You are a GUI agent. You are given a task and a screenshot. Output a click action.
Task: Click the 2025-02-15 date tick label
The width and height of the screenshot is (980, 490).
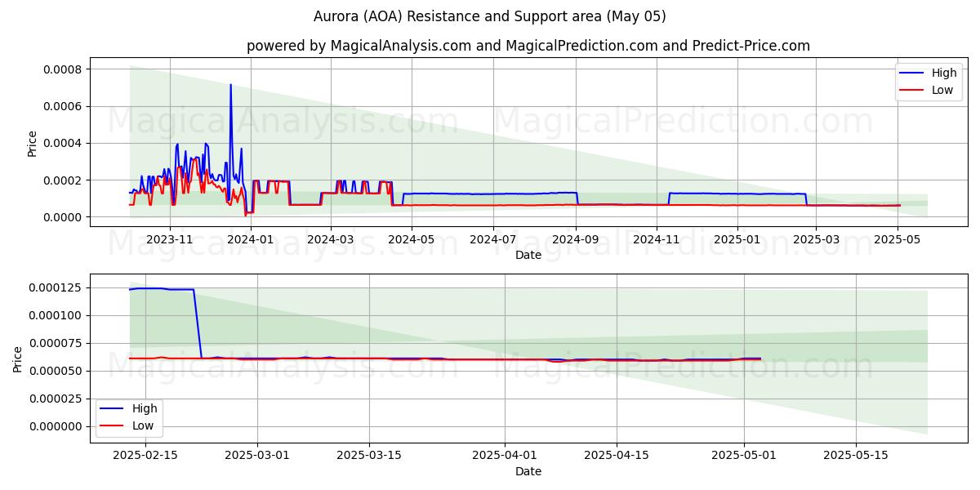(x=145, y=456)
